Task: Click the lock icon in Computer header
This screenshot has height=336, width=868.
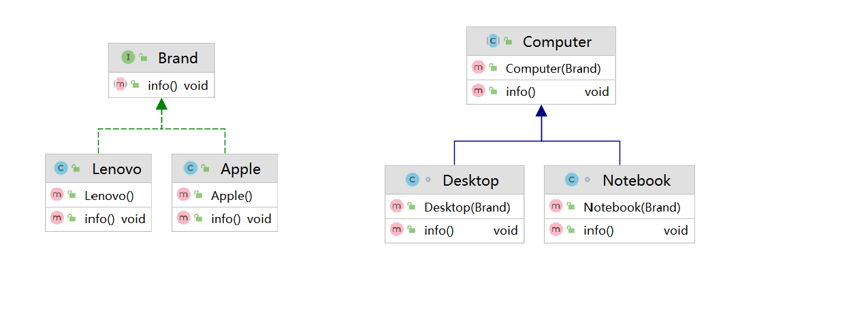Action: point(508,42)
